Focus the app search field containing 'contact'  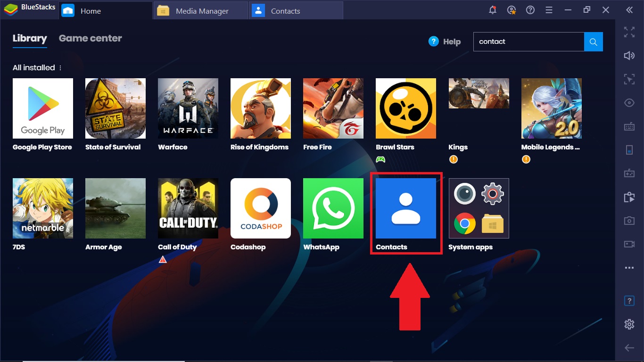[528, 41]
